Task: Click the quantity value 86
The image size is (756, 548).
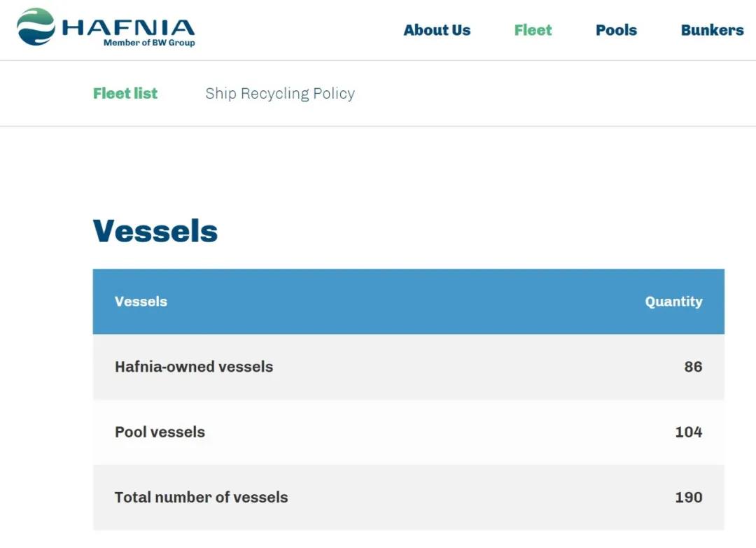Action: (x=693, y=367)
